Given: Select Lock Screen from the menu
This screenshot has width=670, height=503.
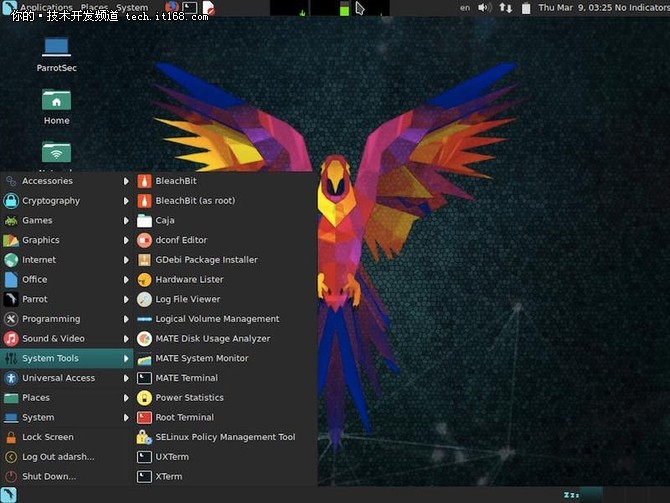Looking at the screenshot, I should [x=67, y=437].
